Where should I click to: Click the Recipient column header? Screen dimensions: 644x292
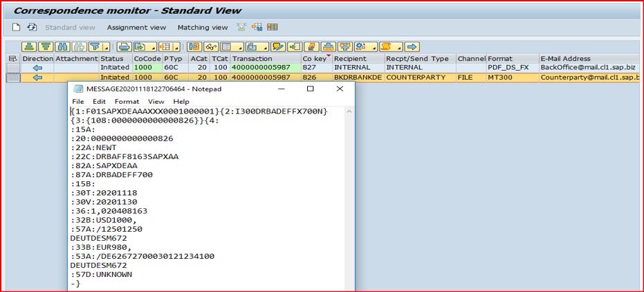coord(358,59)
